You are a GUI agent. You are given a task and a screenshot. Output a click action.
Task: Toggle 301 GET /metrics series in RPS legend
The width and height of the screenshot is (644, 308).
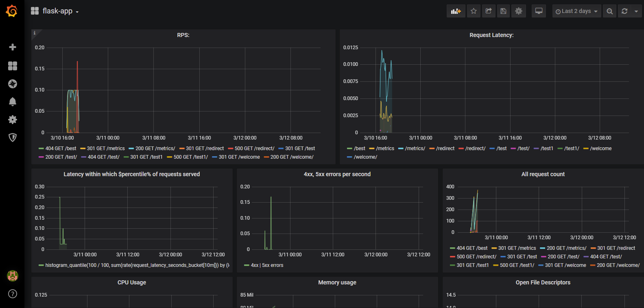point(106,149)
